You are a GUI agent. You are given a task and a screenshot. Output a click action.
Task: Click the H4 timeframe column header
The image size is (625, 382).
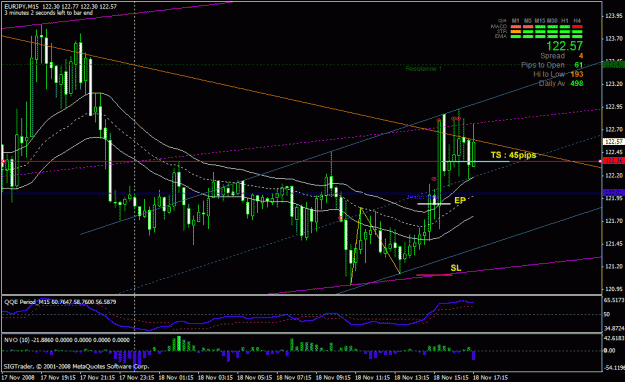coord(577,20)
